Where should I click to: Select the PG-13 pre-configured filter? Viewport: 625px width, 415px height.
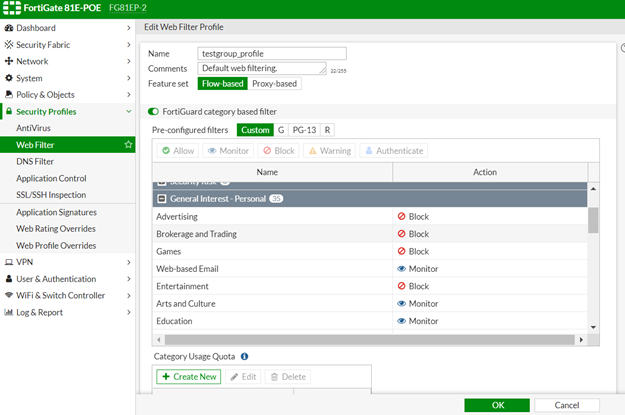pyautogui.click(x=304, y=130)
